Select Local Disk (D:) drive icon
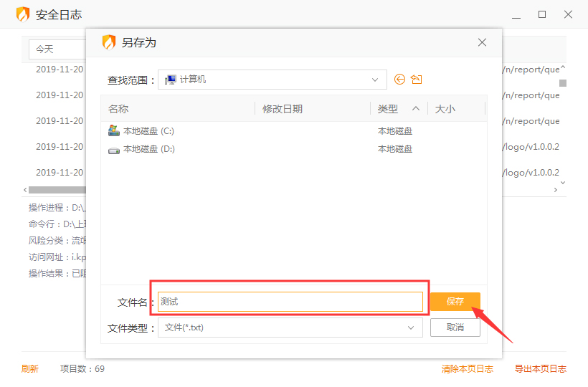588x387 pixels. point(113,149)
